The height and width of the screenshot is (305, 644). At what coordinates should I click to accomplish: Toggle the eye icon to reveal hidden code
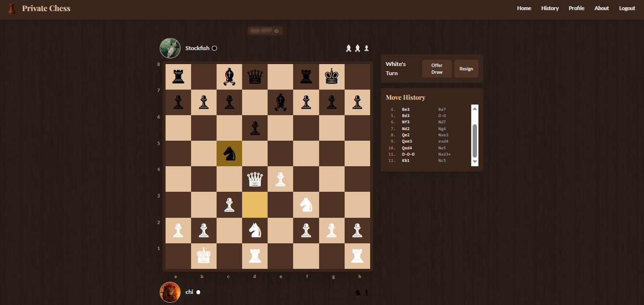point(276,31)
